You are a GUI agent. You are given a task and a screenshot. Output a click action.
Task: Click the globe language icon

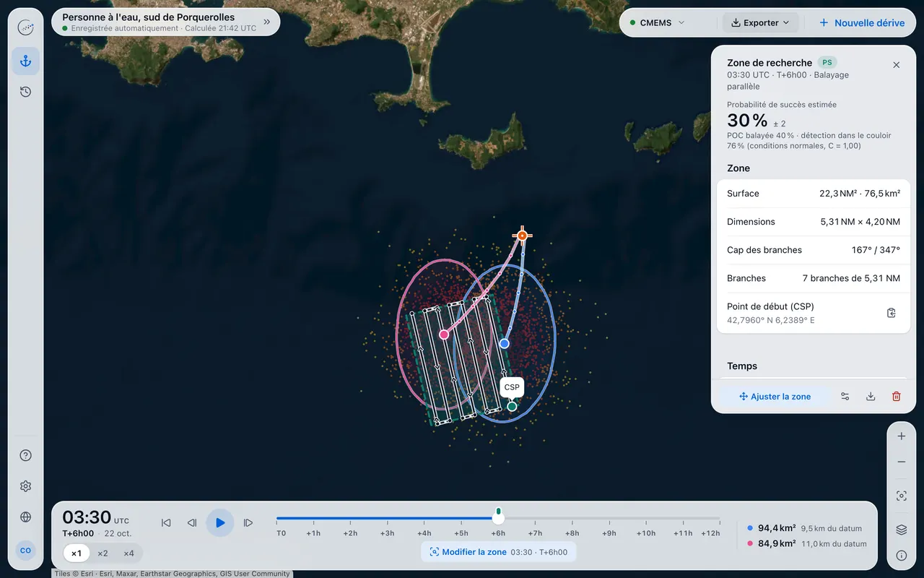click(x=25, y=517)
